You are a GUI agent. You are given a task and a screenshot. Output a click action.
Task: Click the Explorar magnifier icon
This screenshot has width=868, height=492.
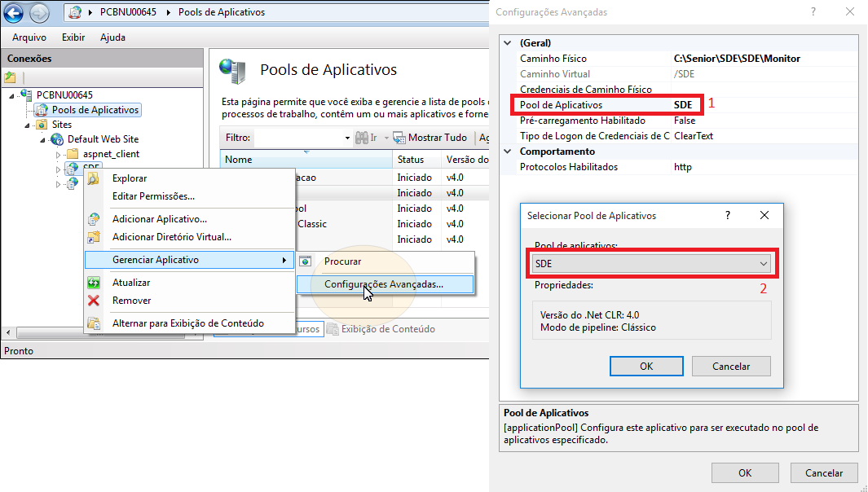[x=94, y=178]
